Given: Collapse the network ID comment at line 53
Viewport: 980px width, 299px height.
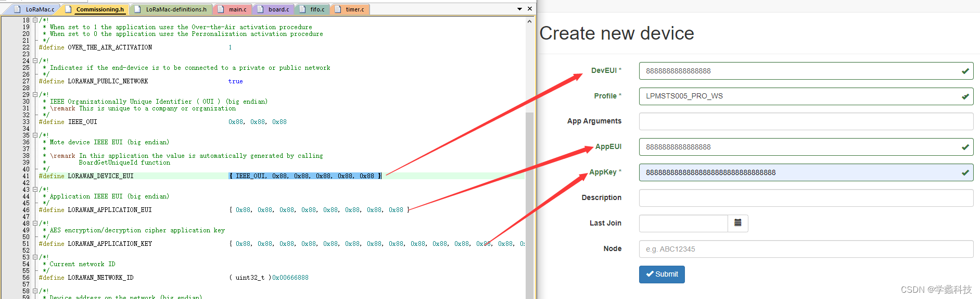Looking at the screenshot, I should pos(35,257).
